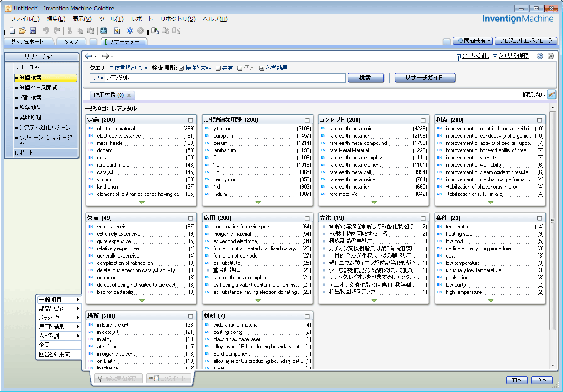The height and width of the screenshot is (392, 563).
Task: Close the 作用対象 (0) tab
Action: tap(129, 95)
